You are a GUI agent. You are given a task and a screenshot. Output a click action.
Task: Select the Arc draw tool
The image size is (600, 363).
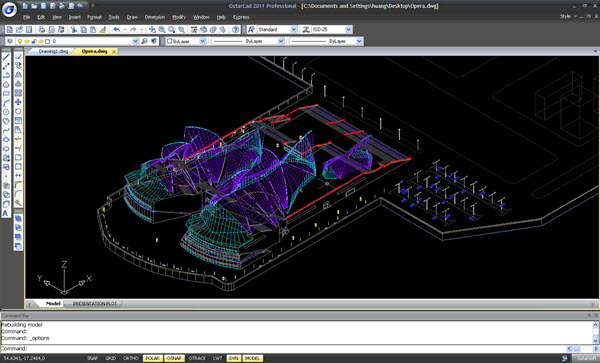[6, 103]
